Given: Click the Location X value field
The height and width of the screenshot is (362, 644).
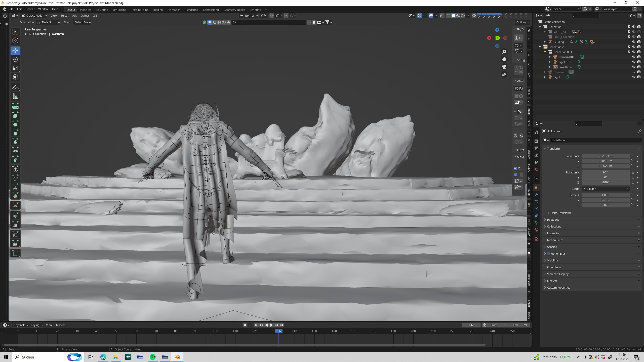Looking at the screenshot, I should 605,156.
